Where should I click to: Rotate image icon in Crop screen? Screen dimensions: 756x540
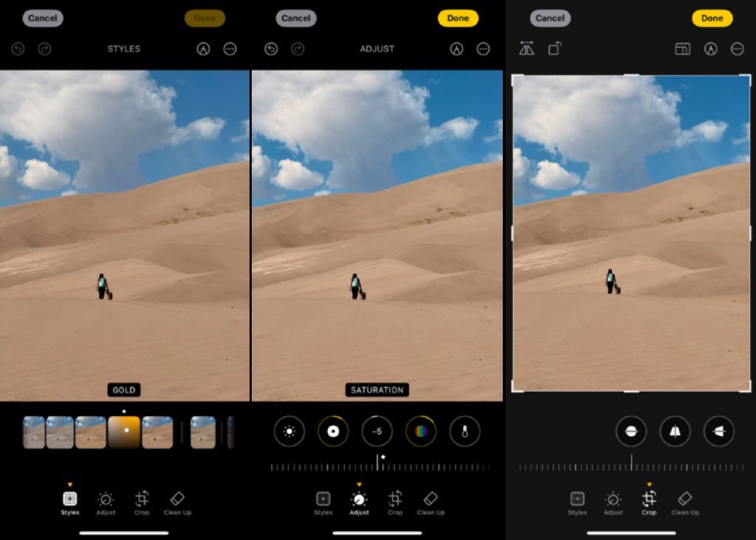coord(555,49)
